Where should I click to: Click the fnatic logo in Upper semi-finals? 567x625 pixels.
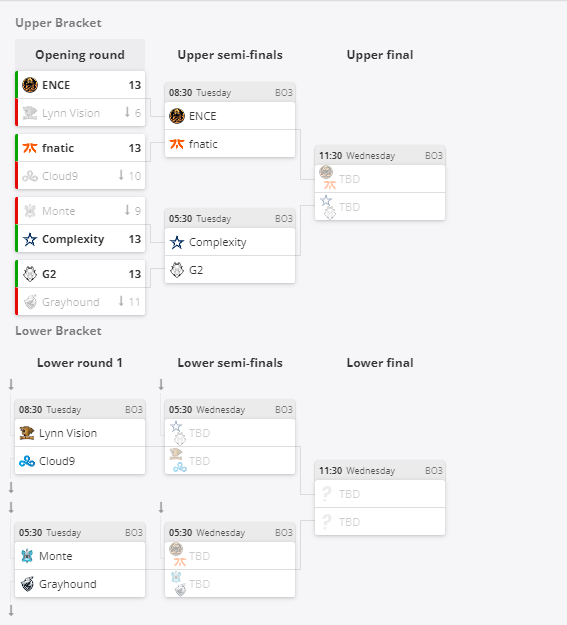coord(177,144)
